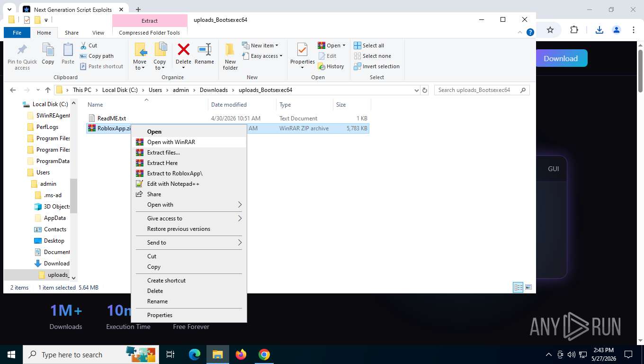This screenshot has height=364, width=644.
Task: Click the red Delete icon
Action: click(x=183, y=49)
